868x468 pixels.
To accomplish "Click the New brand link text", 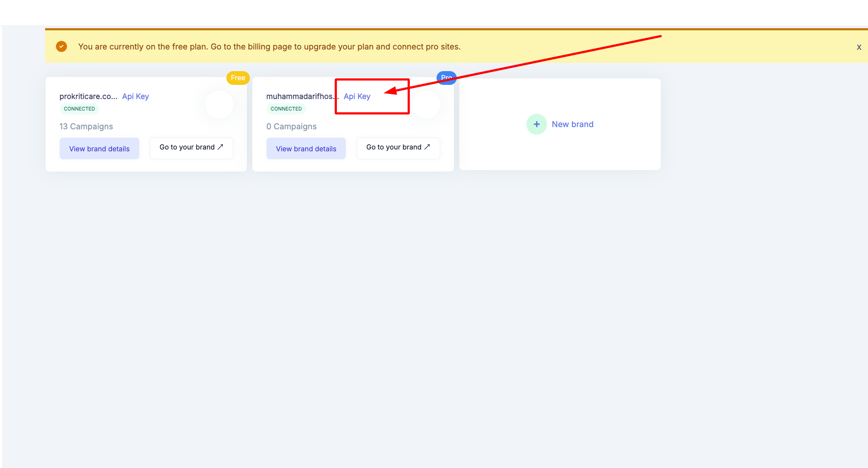I will [x=572, y=124].
